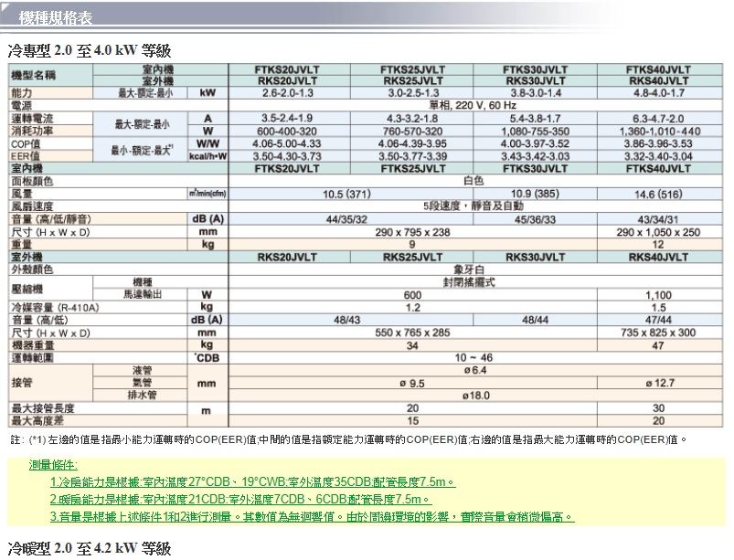Select the 冷專型 2.0 至 4.0 kW heading
This screenshot has height=560, width=734.
click(x=90, y=50)
